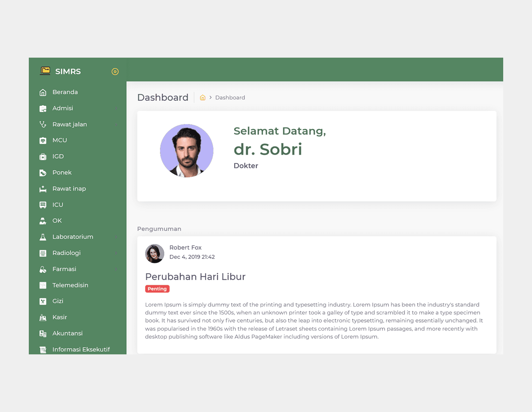Click the Rawat inap bed icon

click(43, 189)
